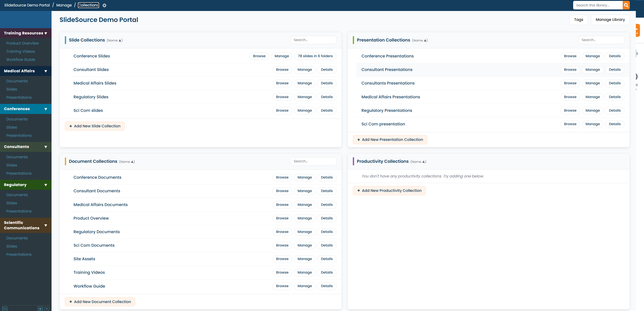Manage the Medical Affairs Slides collection
Screen dimensions: 644x311
tap(304, 83)
